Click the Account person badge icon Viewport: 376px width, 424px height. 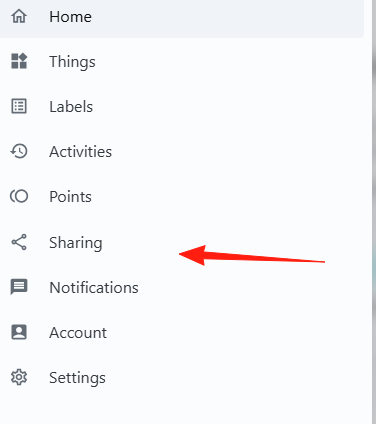tap(19, 332)
